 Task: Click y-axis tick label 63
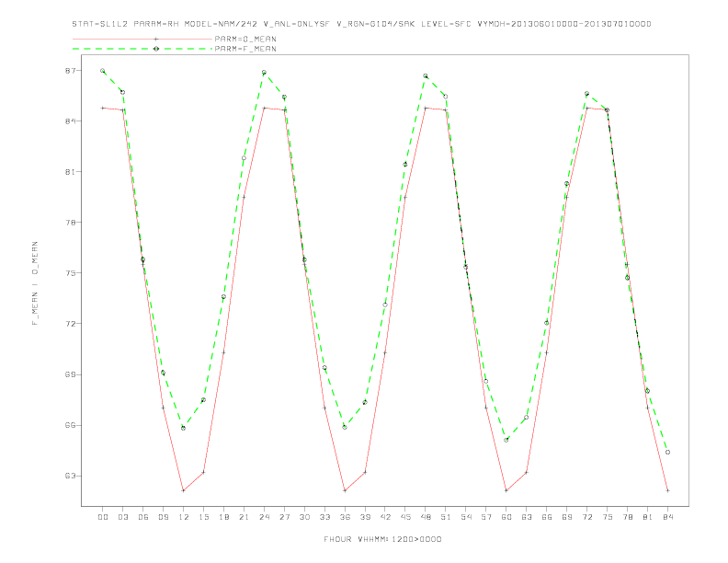70,476
